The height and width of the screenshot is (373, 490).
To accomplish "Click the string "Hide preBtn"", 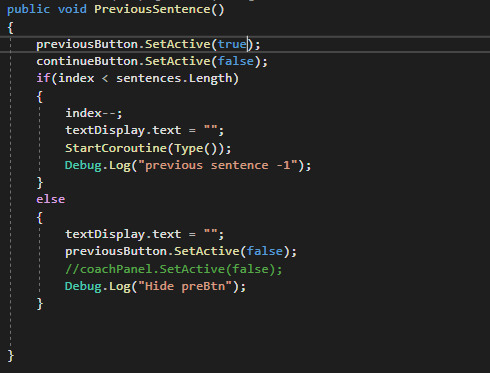I will [x=185, y=286].
